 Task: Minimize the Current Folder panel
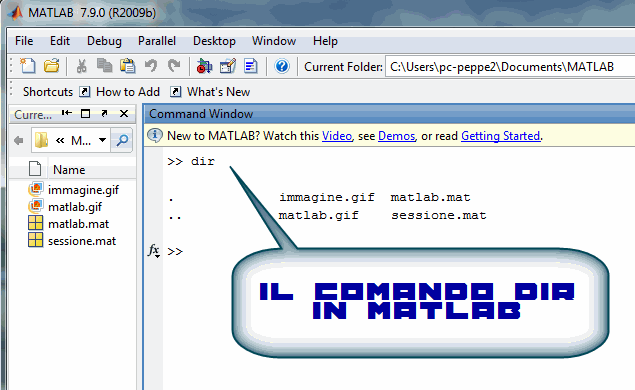[67, 113]
